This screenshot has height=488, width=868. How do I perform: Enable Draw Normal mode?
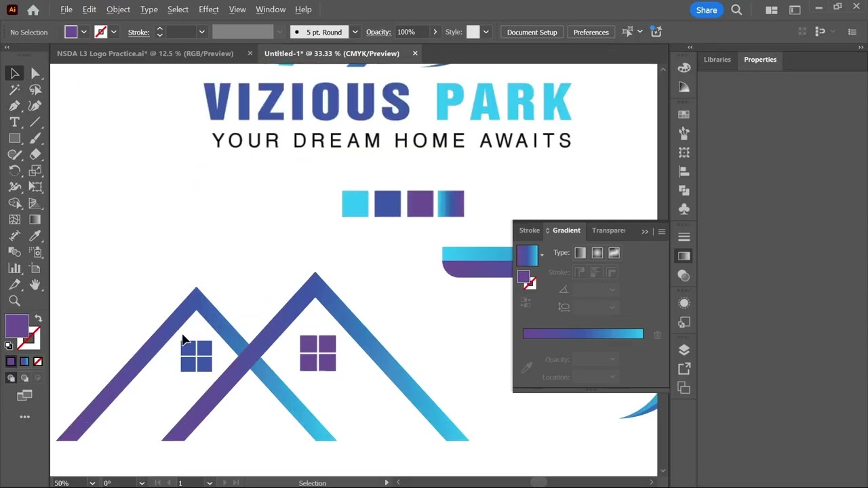(11, 378)
